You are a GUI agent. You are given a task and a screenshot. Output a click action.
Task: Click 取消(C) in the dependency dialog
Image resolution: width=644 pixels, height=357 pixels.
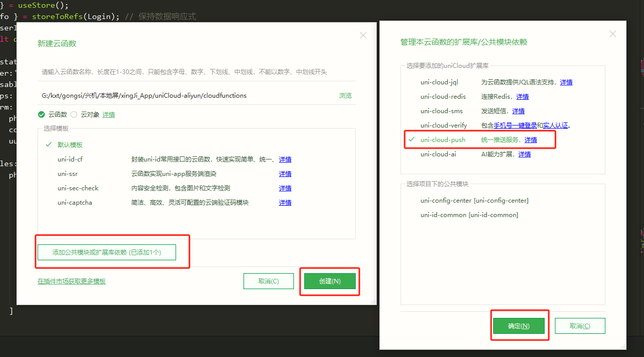[580, 326]
